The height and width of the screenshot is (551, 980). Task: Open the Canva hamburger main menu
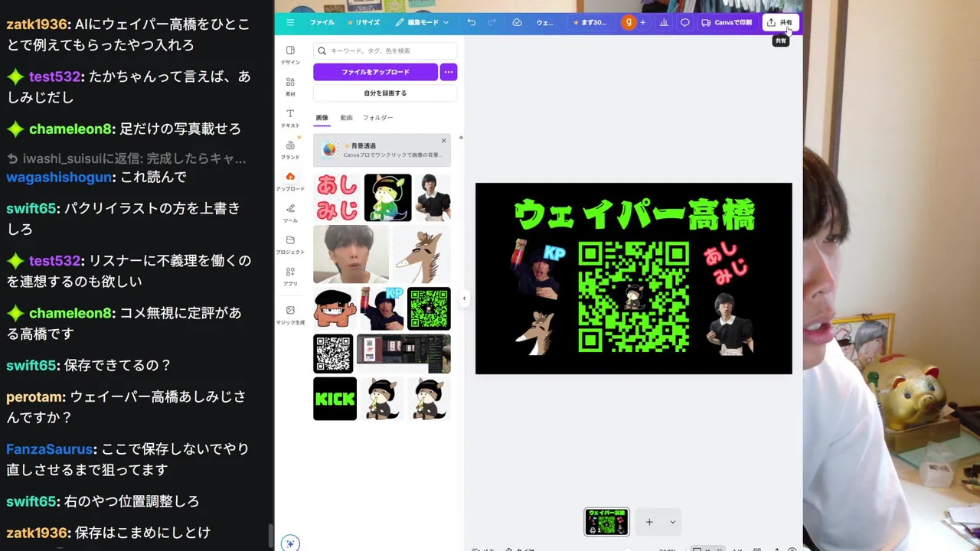[x=290, y=22]
